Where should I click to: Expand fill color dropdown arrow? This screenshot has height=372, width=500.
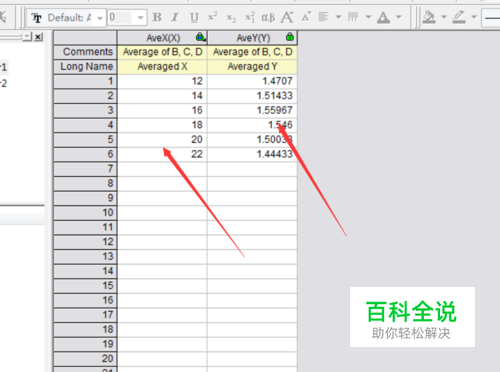pyautogui.click(x=444, y=17)
